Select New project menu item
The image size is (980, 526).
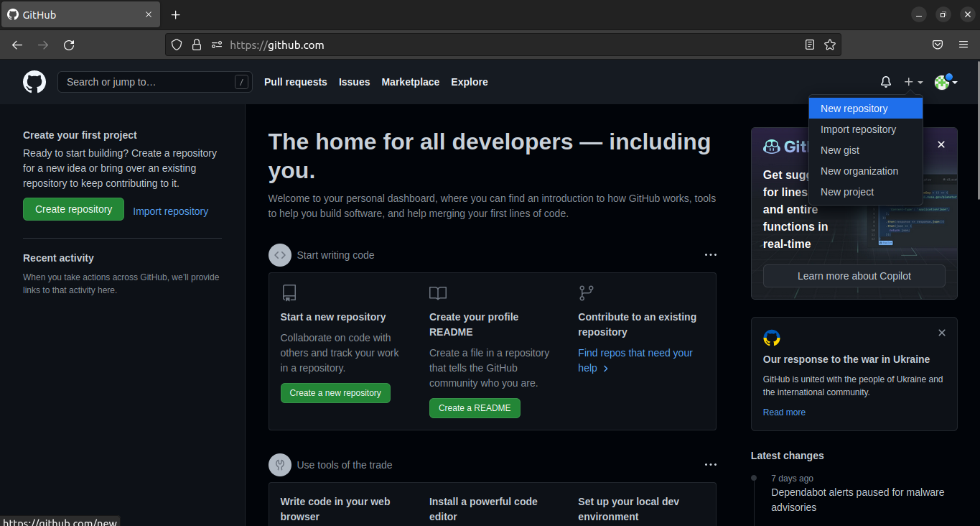[866, 192]
